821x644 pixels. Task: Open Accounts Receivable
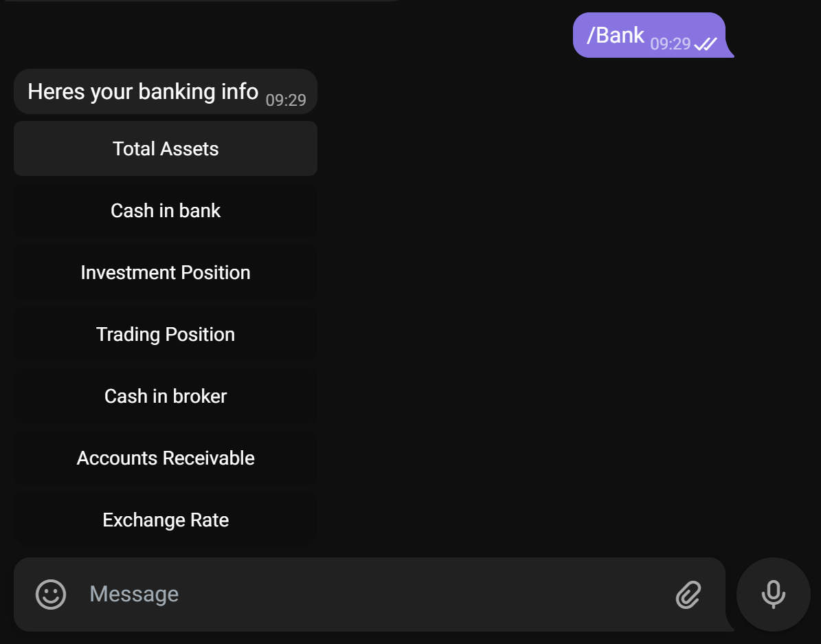tap(165, 458)
